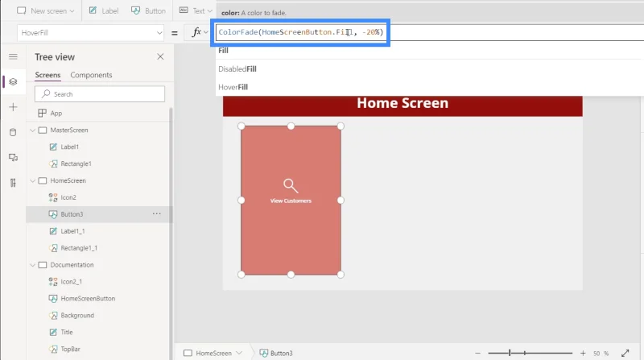Collapse the Documentation node
Screen dimensions: 644x360
click(x=33, y=265)
